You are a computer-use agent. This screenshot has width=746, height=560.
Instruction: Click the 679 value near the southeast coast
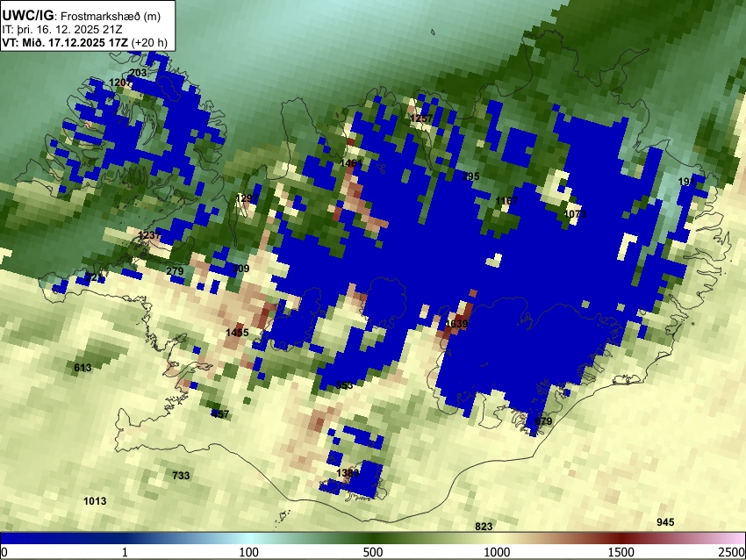click(544, 421)
